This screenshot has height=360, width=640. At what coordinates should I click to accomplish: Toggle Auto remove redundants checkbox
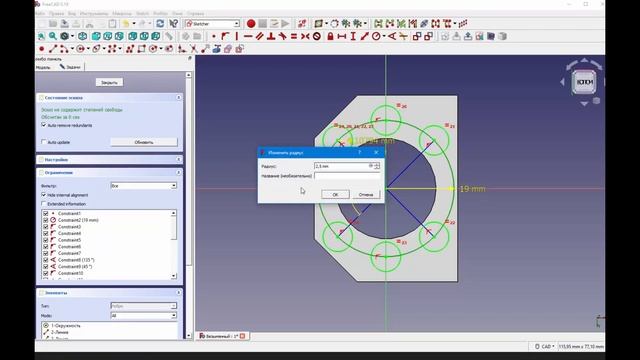44,125
